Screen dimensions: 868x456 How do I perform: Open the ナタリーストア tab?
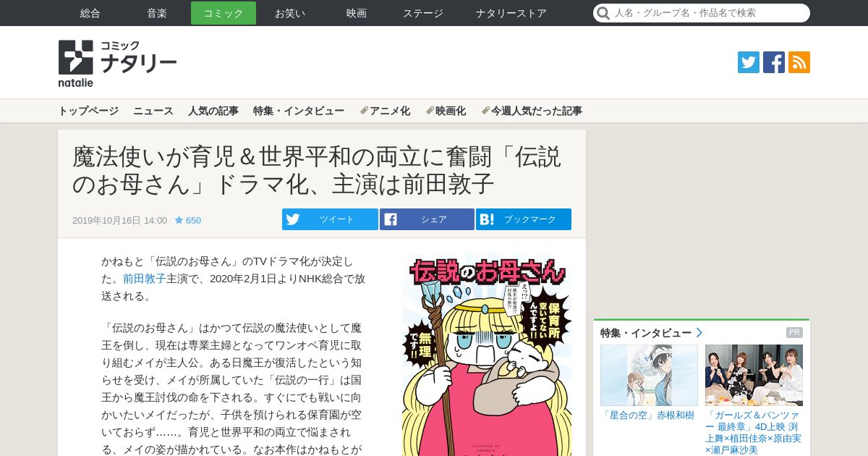tap(511, 13)
